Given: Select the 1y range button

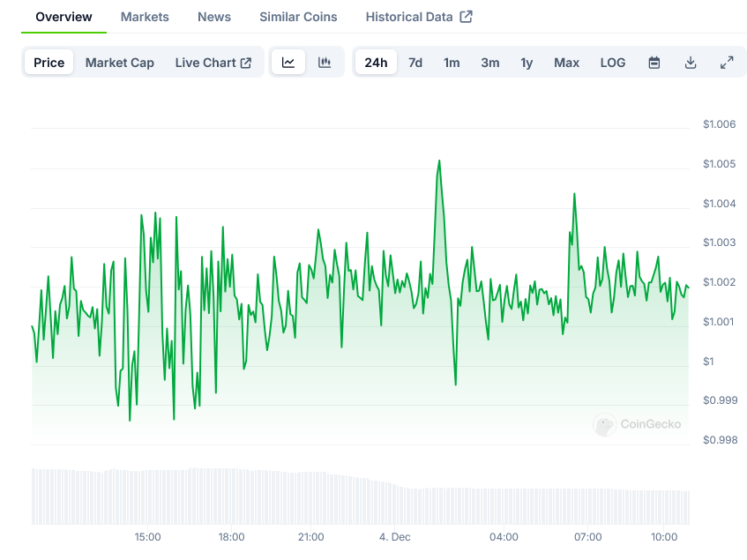Looking at the screenshot, I should (527, 63).
